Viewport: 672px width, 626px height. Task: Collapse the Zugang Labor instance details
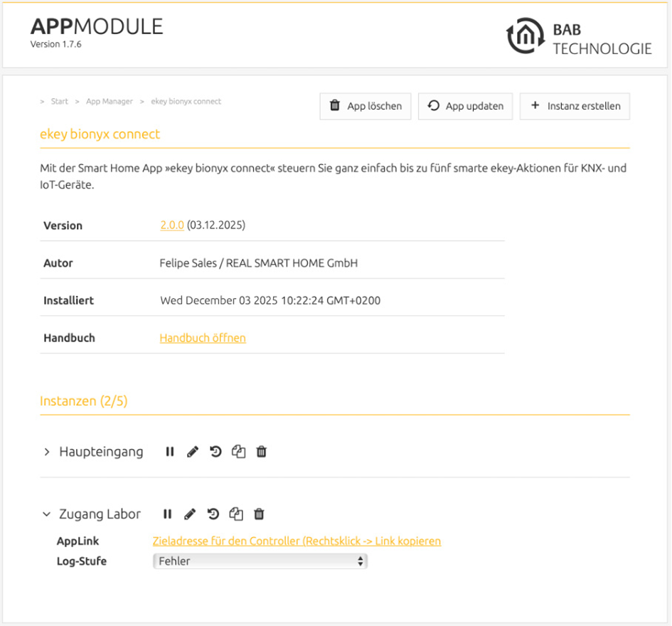click(x=47, y=514)
